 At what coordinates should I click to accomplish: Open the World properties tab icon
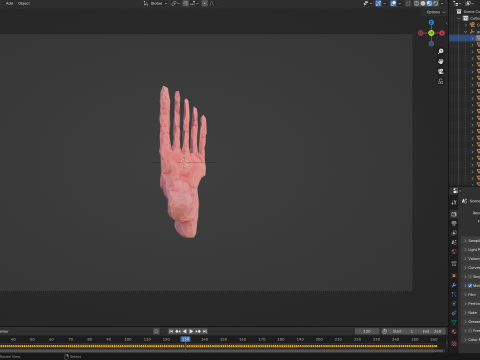(x=454, y=252)
